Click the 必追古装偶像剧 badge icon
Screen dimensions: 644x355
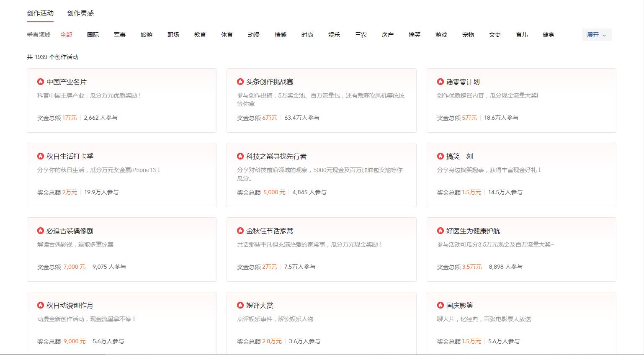(40, 231)
